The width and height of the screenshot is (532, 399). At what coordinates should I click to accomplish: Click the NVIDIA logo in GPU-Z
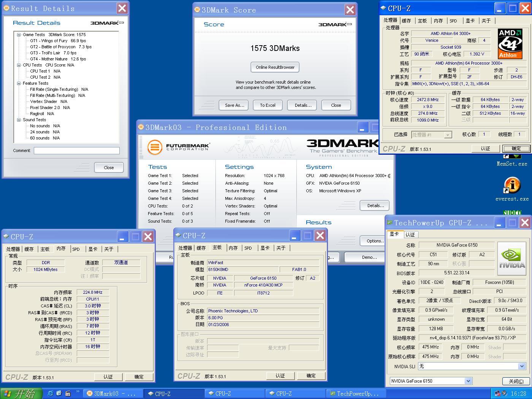pyautogui.click(x=511, y=258)
